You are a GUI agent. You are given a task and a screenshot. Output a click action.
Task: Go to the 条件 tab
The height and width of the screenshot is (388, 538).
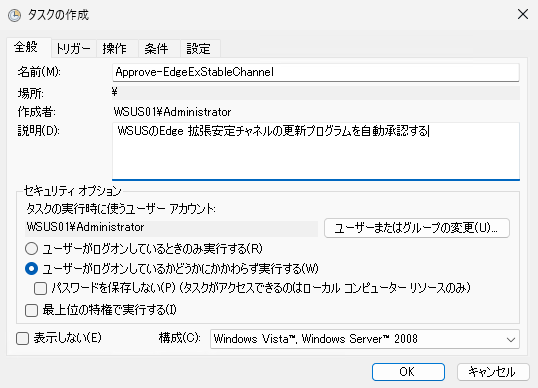pos(156,48)
